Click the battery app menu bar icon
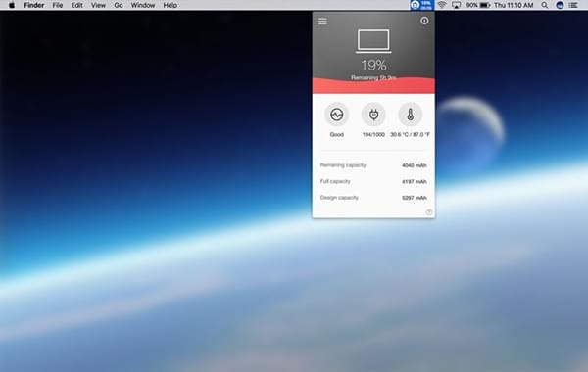The height and width of the screenshot is (372, 588). point(421,5)
